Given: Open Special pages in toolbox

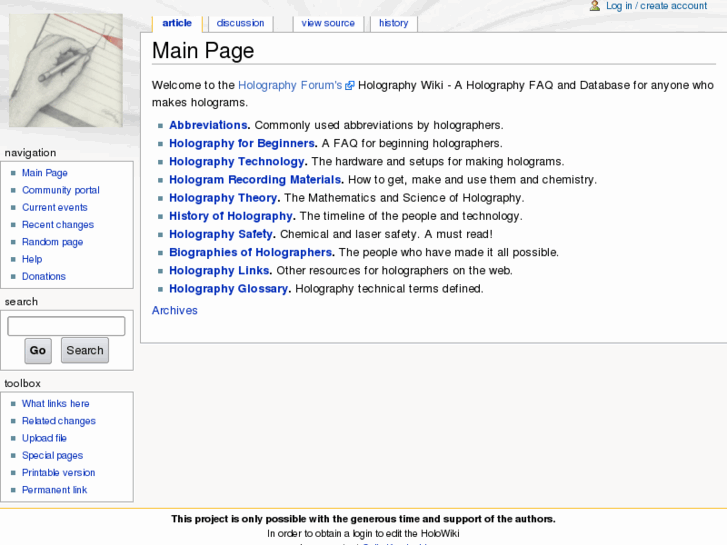Looking at the screenshot, I should point(52,455).
